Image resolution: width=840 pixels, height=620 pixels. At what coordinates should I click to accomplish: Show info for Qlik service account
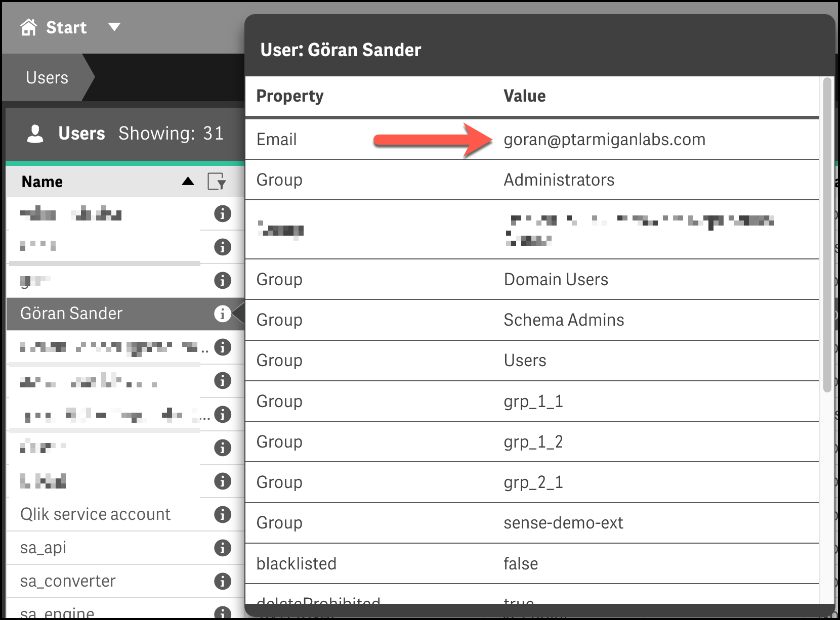point(222,514)
